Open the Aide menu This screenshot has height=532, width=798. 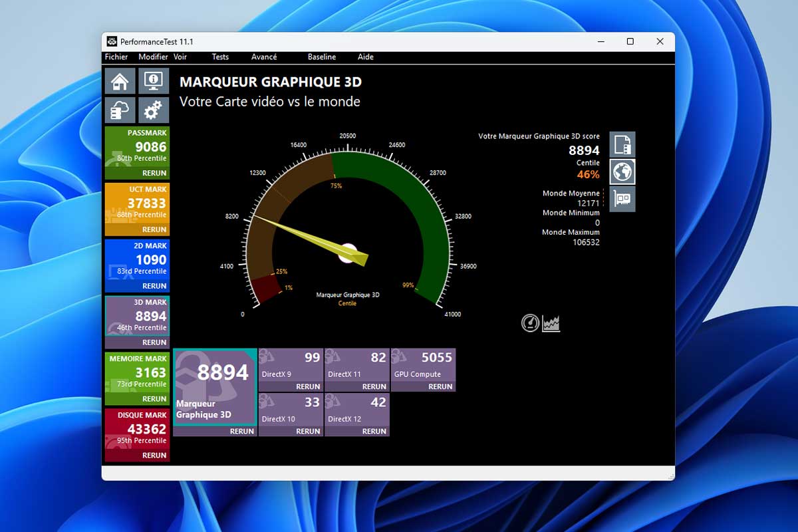coord(366,57)
